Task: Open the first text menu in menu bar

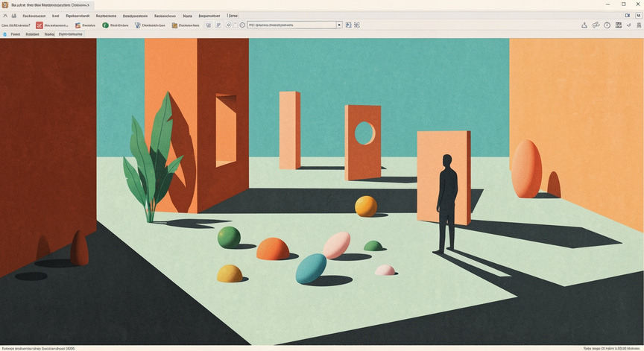Action: click(x=34, y=16)
